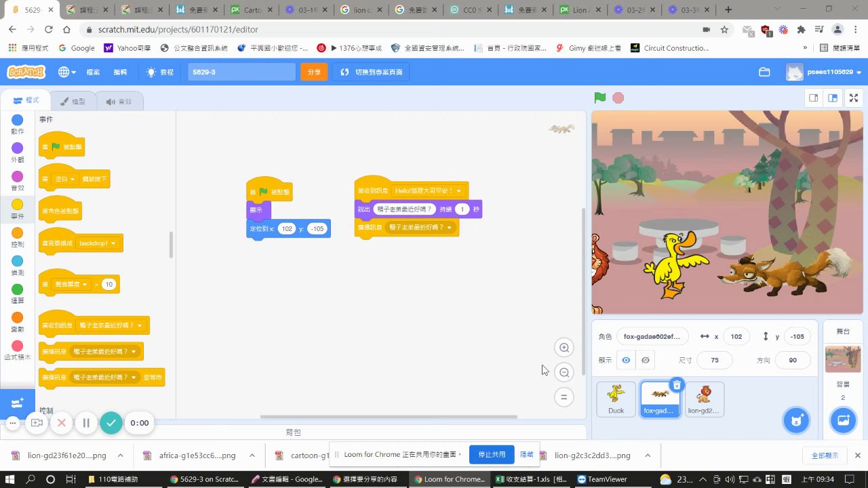Open the Scratch logo home link
The width and height of the screenshot is (868, 488).
click(26, 72)
